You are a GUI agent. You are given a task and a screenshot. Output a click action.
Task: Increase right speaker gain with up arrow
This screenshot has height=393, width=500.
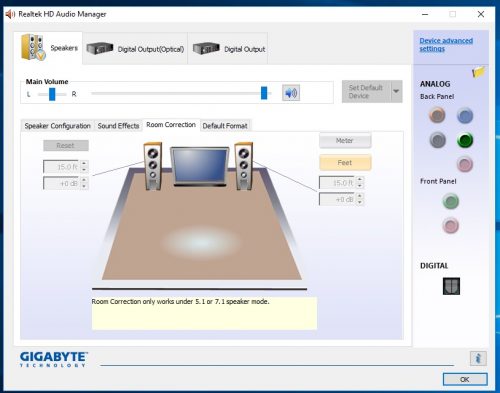coord(359,196)
